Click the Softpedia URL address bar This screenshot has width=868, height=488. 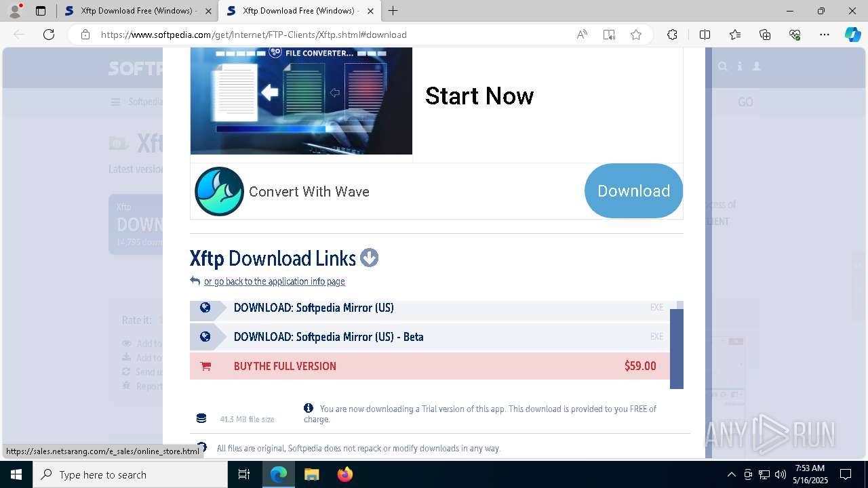[x=254, y=35]
